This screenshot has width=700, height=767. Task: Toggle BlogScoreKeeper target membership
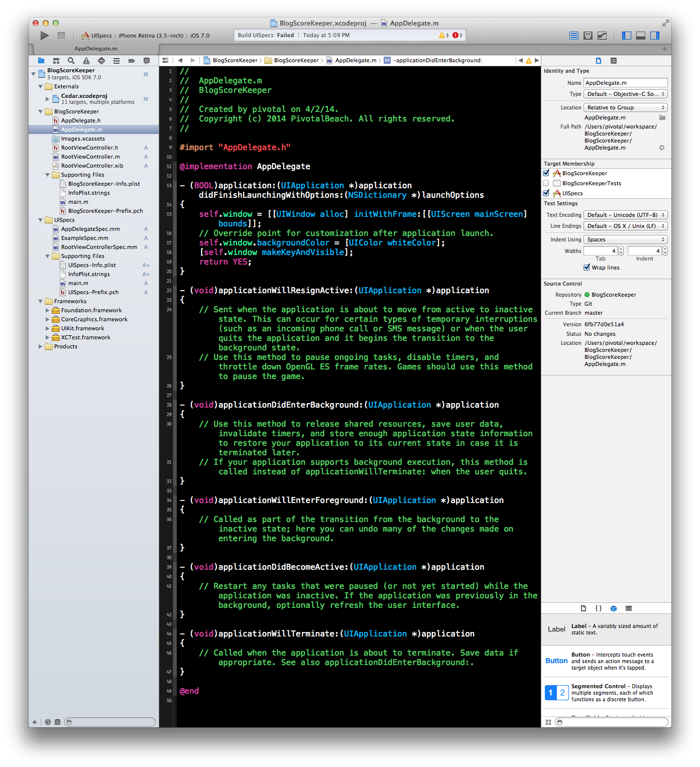point(546,173)
